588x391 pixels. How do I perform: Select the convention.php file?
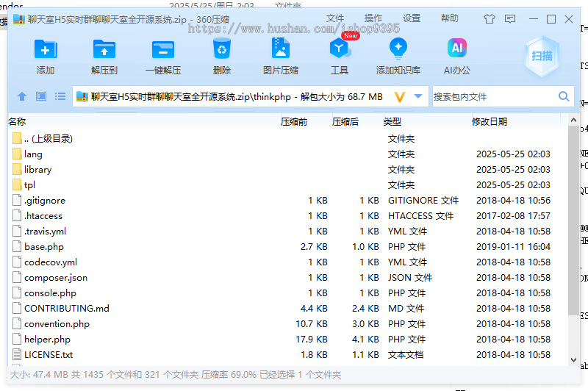pos(287,323)
